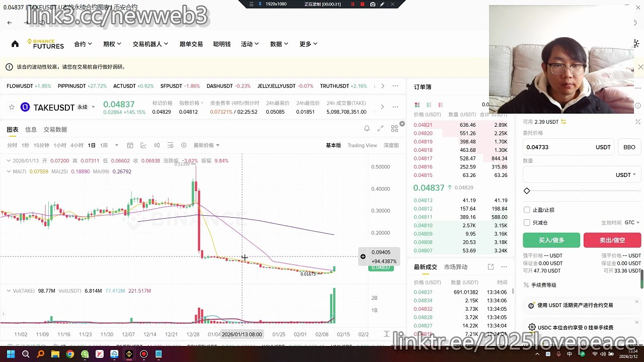The image size is (644, 362).
Task: Open the 手续费等级 fee tier link
Action: [544, 285]
